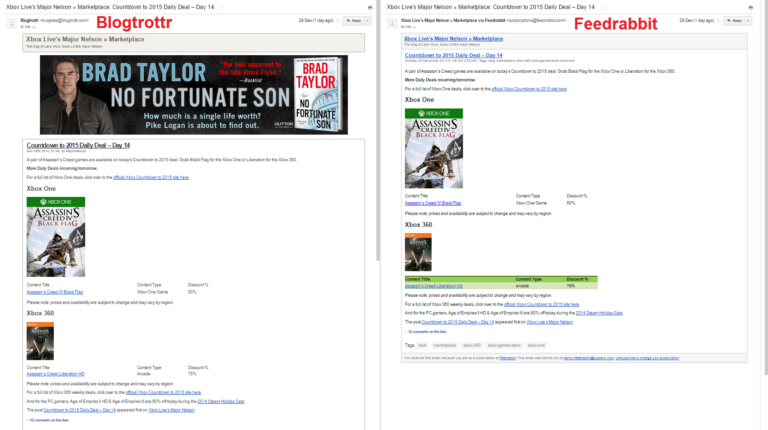This screenshot has width=768, height=430.
Task: Click the 'Content Type' green table header in Feedrabbit email
Action: 528,279
